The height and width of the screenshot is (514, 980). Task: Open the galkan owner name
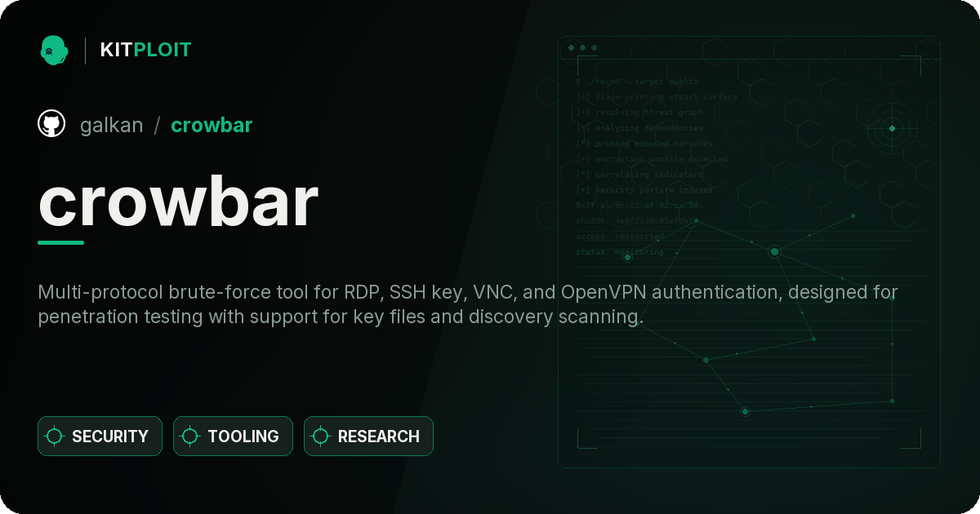point(112,125)
